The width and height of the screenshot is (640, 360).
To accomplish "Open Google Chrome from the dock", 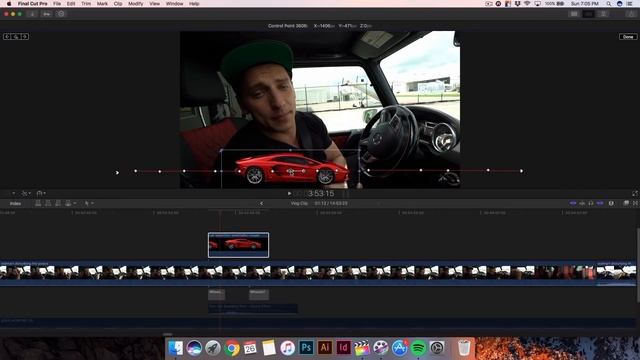I will pyautogui.click(x=231, y=348).
